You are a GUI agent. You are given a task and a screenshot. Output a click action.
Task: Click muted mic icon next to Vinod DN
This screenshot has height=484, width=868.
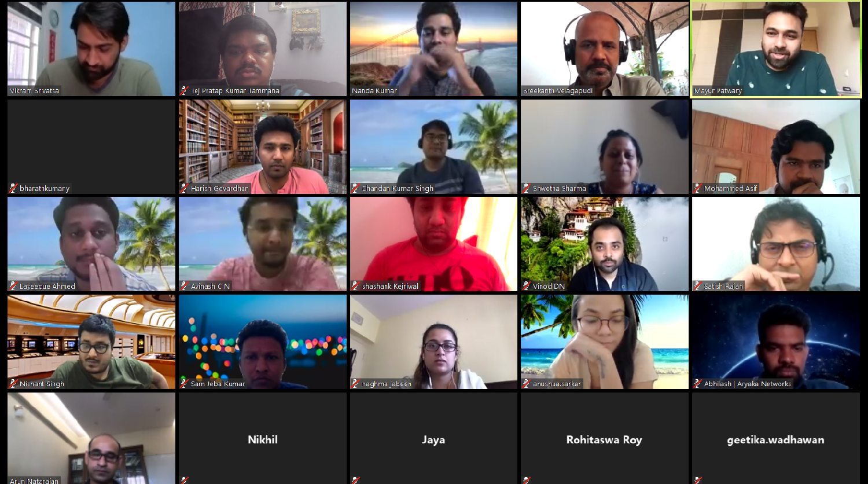tap(527, 287)
